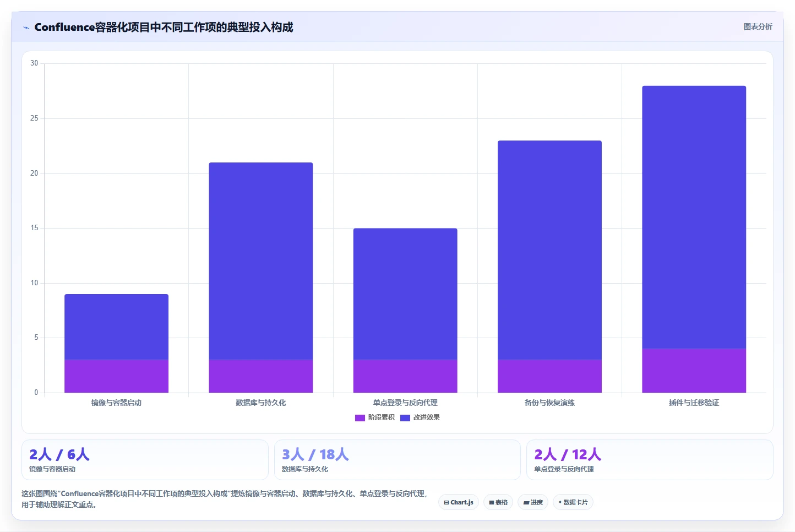This screenshot has width=795, height=532.
Task: Click the blue bar segment for 插件与迁移验证
Action: [x=694, y=218]
